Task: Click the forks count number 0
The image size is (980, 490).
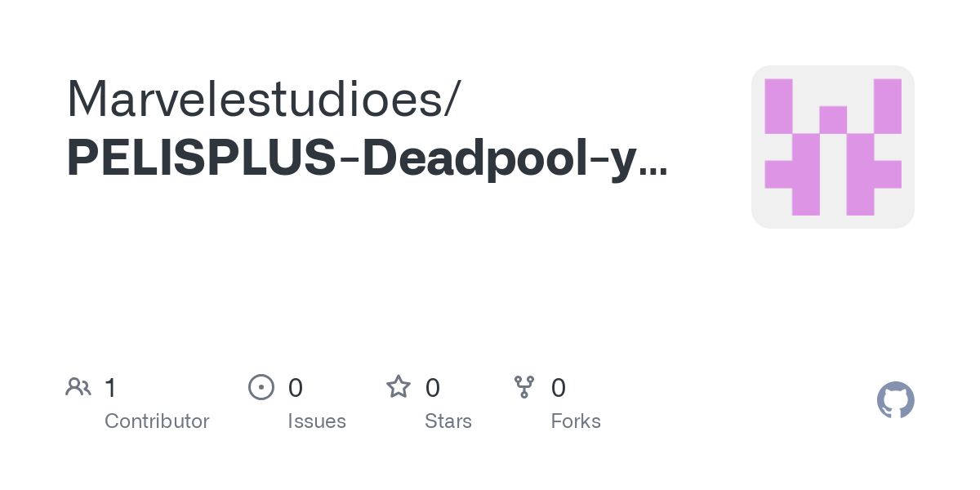Action: [559, 388]
